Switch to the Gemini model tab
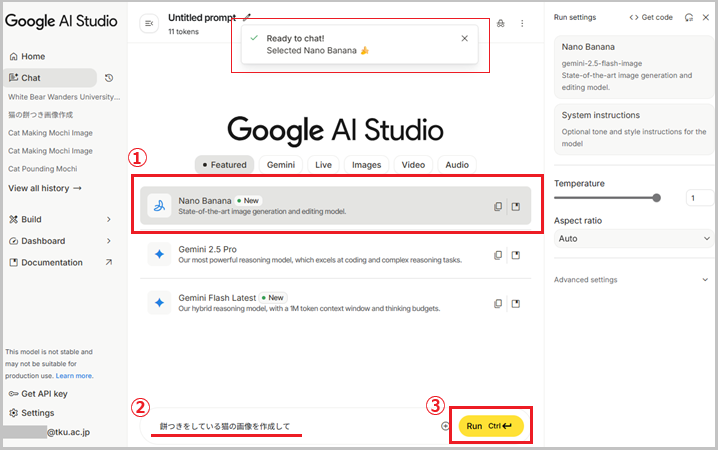The height and width of the screenshot is (450, 718). pos(280,165)
